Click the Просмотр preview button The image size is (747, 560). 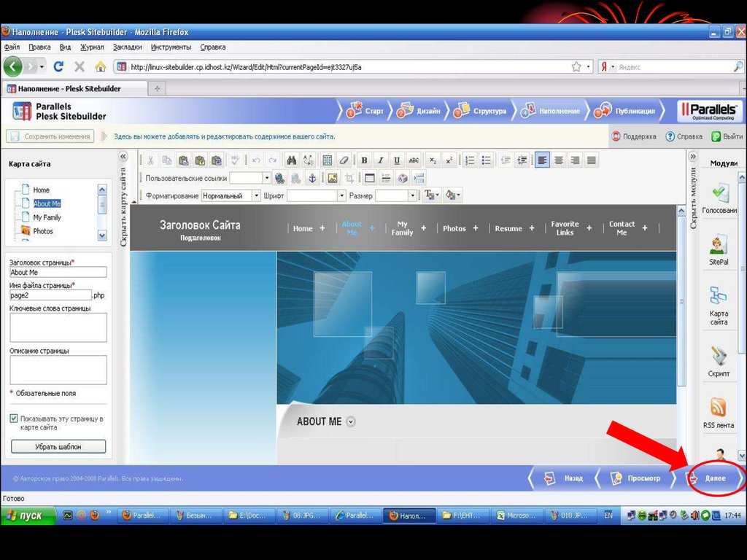point(636,478)
